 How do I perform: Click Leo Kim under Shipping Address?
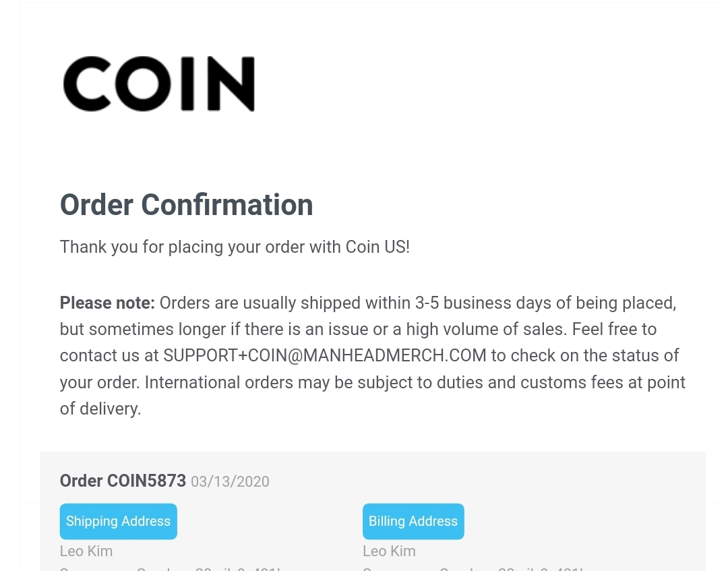pyautogui.click(x=86, y=551)
